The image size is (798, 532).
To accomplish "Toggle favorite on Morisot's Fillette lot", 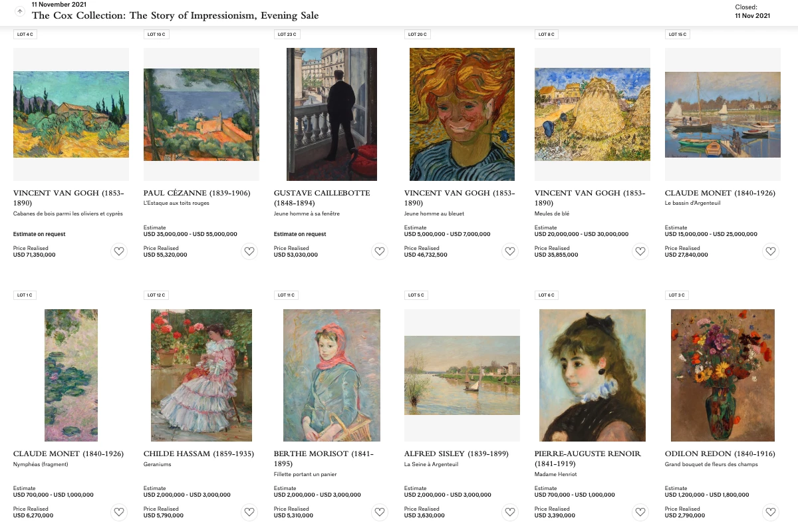I will click(x=380, y=512).
